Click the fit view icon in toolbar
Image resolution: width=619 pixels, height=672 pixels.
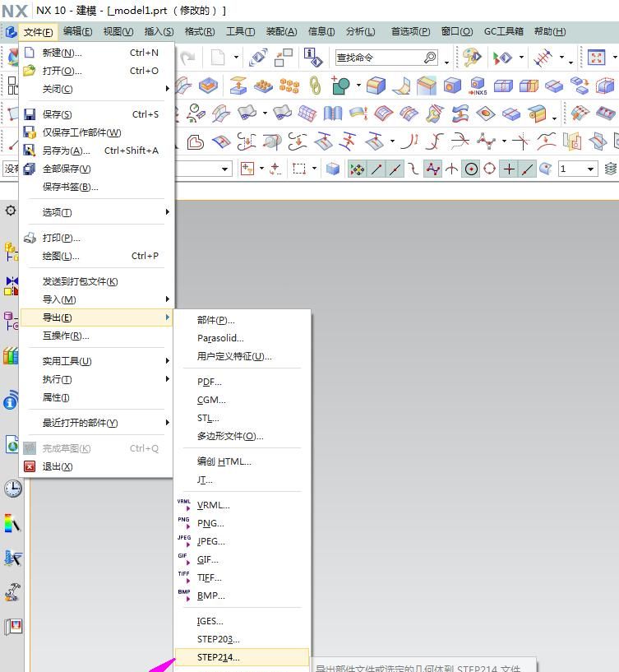[x=596, y=58]
